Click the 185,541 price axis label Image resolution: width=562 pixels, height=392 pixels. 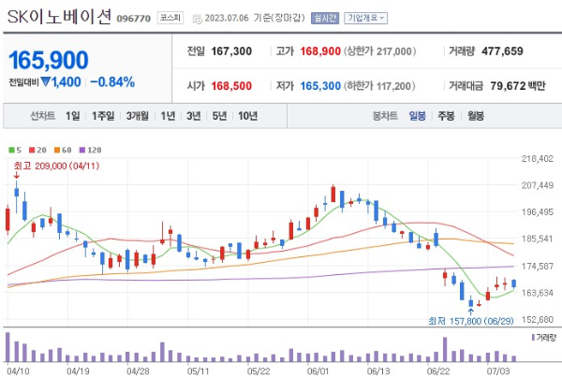pos(538,239)
